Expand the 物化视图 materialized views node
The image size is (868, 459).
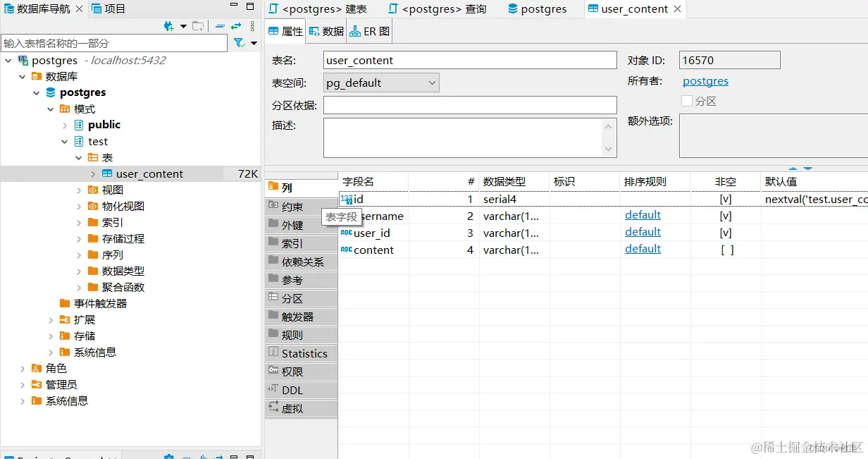(79, 206)
